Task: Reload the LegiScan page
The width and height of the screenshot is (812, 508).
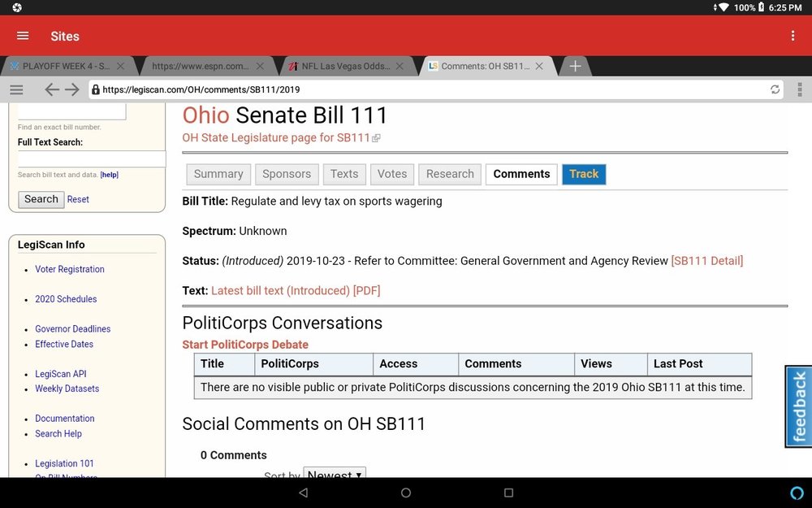Action: pos(775,89)
